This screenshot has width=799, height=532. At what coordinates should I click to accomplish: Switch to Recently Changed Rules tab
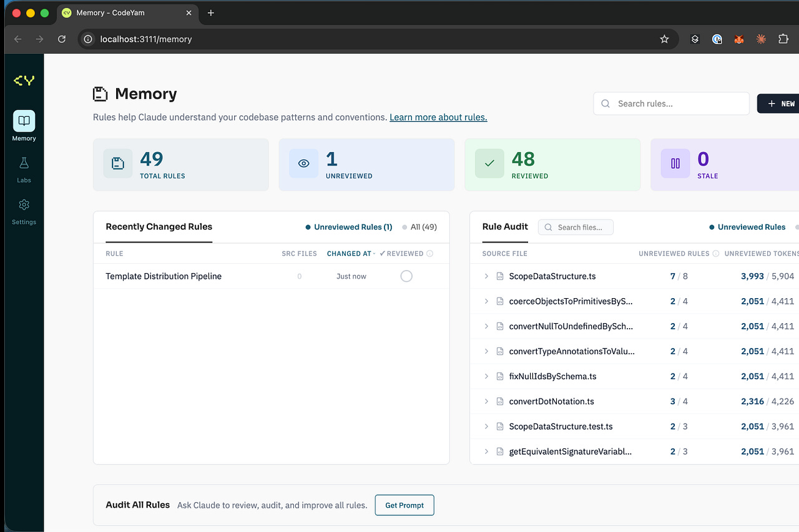pos(159,227)
